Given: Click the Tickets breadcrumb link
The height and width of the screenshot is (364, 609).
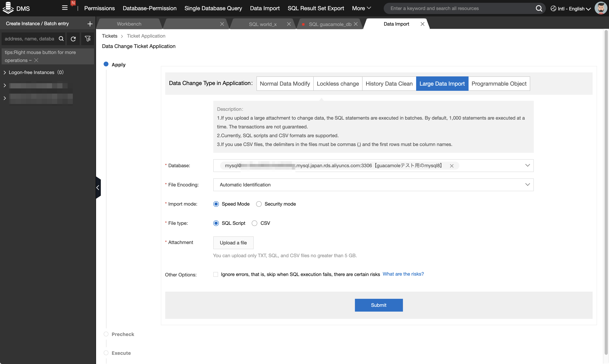Looking at the screenshot, I should tap(110, 36).
